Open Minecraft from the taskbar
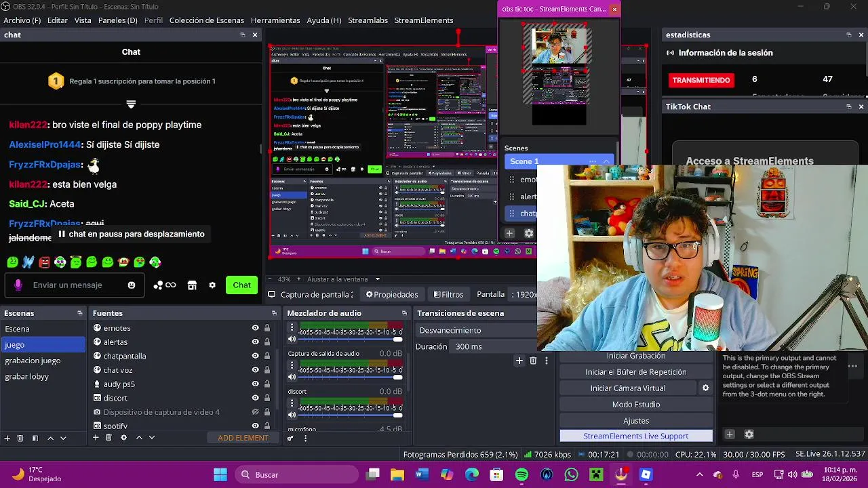 coord(596,474)
